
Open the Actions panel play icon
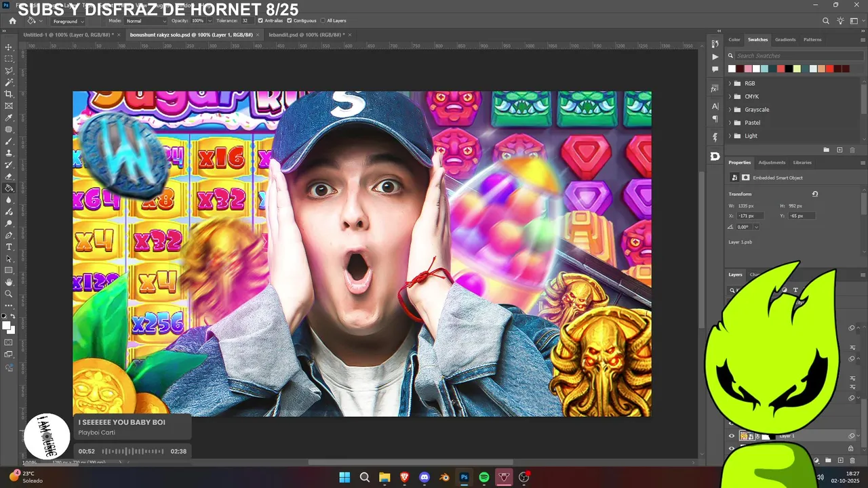pyautogui.click(x=715, y=56)
